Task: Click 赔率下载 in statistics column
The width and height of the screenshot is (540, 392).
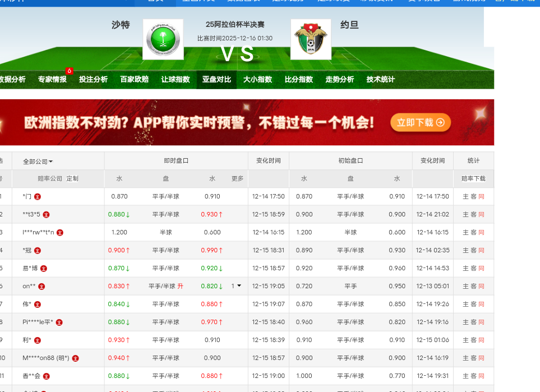Action: click(473, 179)
